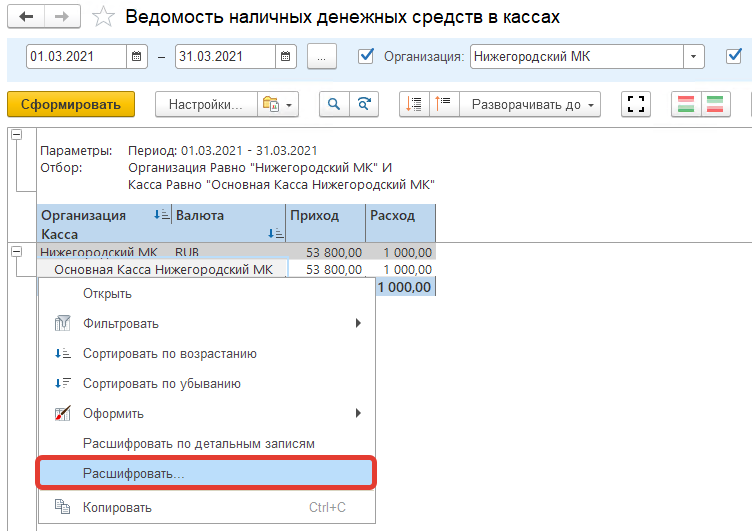Open calendar for end date 31.03.2021
The height and width of the screenshot is (531, 752).
[x=286, y=57]
